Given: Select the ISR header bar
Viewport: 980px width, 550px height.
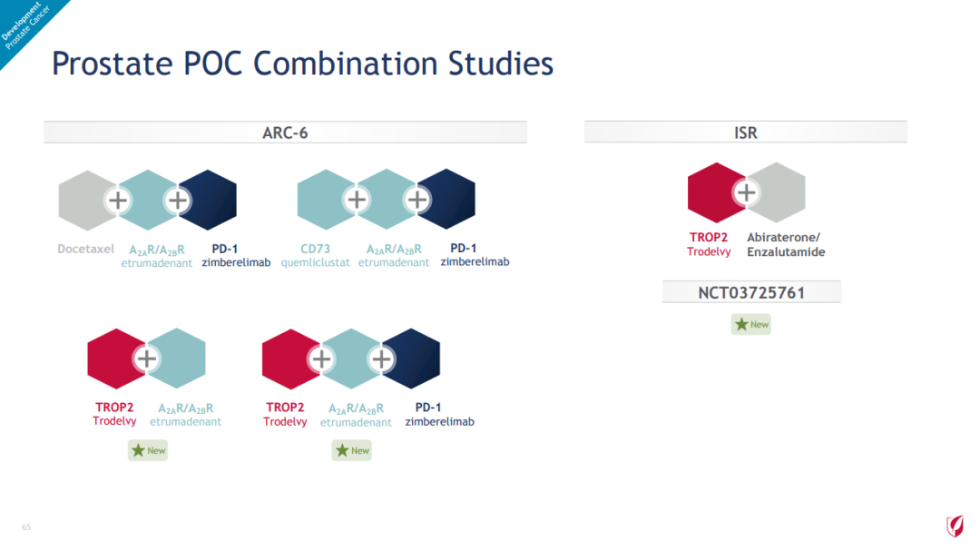Looking at the screenshot, I should coord(746,133).
